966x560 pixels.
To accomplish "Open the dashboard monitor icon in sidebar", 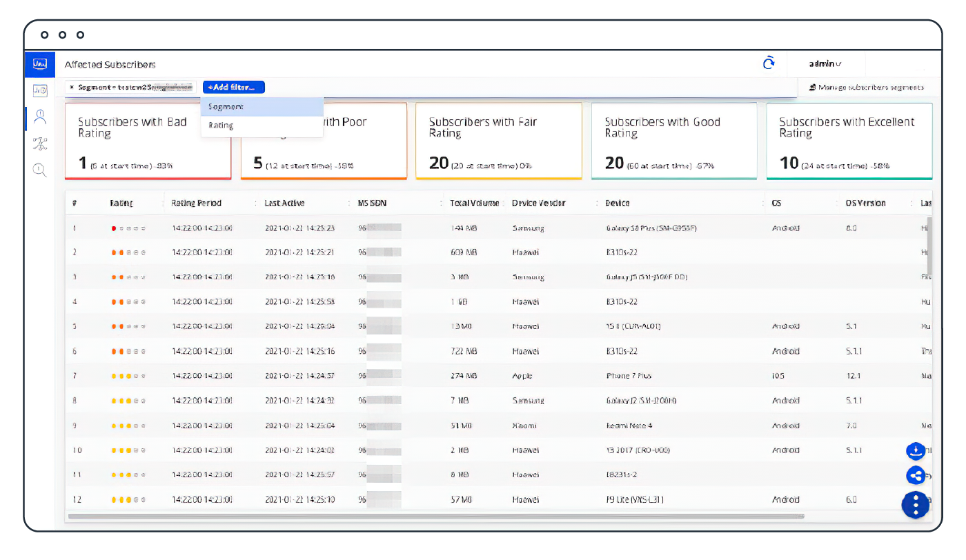I will point(40,90).
